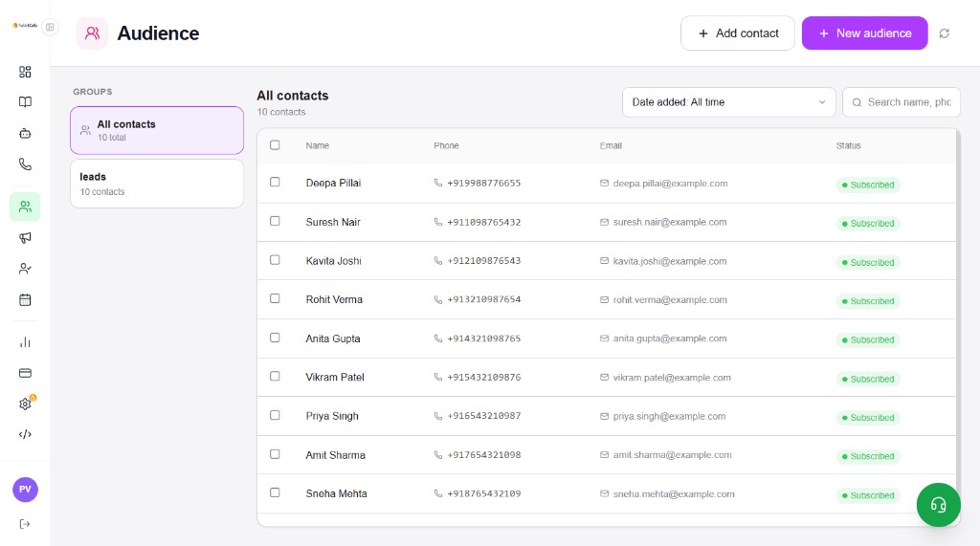980x546 pixels.
Task: Click the name Priya Singh
Action: click(332, 416)
